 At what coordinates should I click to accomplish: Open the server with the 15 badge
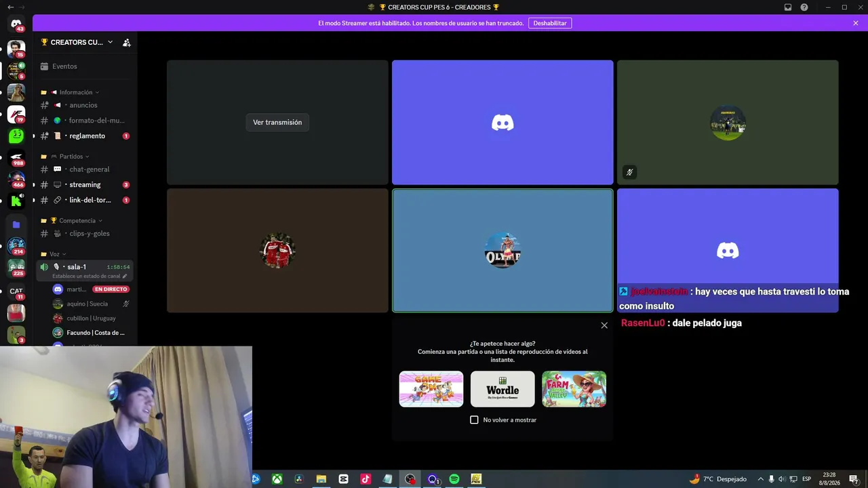(16, 49)
